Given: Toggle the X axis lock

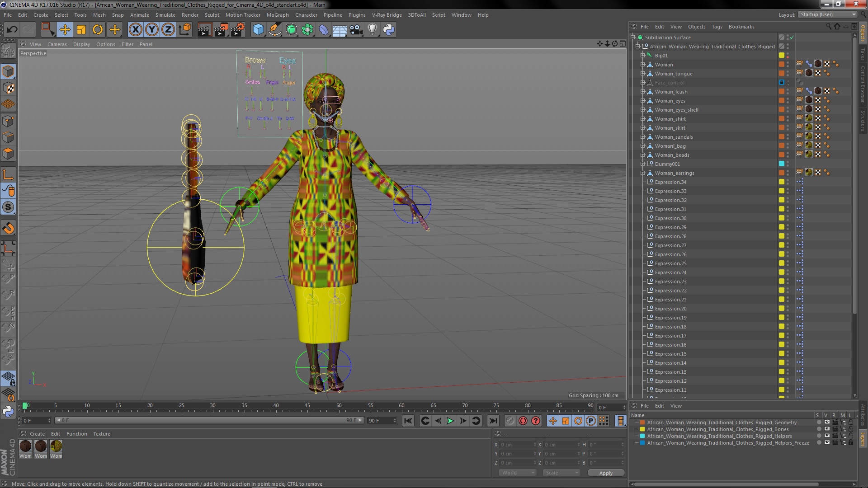Looking at the screenshot, I should point(135,30).
